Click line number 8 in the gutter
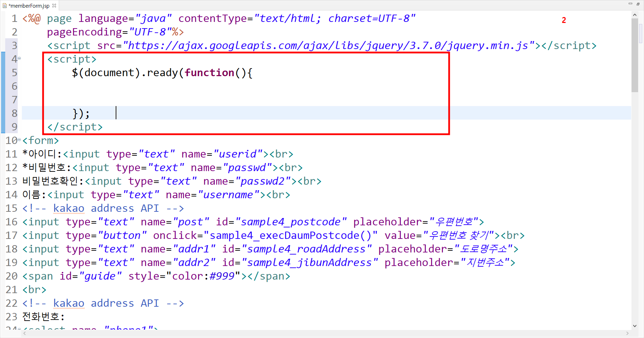644x338 pixels. [14, 113]
